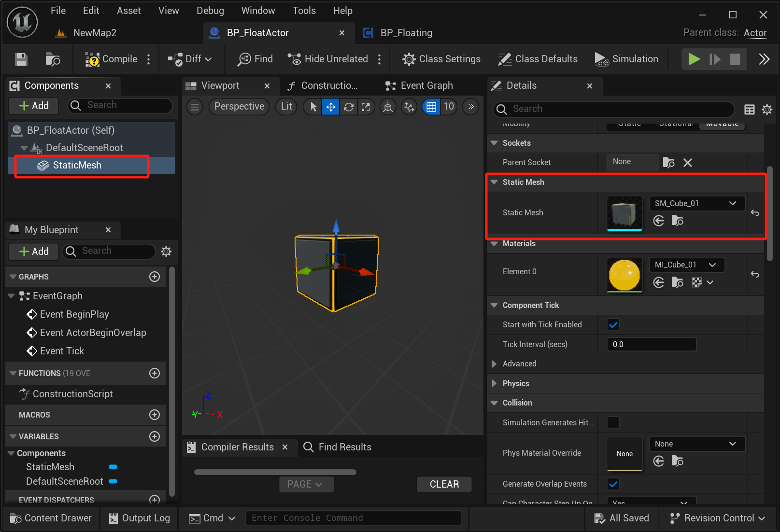Screen dimensions: 780x532
Task: Toggle Generate Overlap Events checkbox
Action: coord(613,484)
